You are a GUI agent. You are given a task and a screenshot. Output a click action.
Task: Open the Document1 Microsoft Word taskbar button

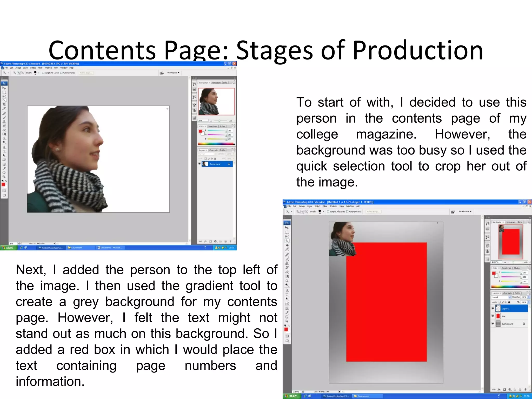coord(110,248)
